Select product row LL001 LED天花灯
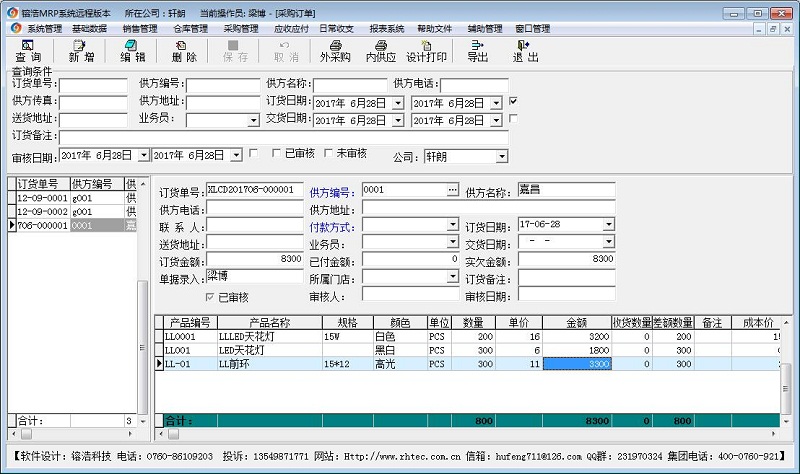This screenshot has width=800, height=474. pyautogui.click(x=468, y=351)
